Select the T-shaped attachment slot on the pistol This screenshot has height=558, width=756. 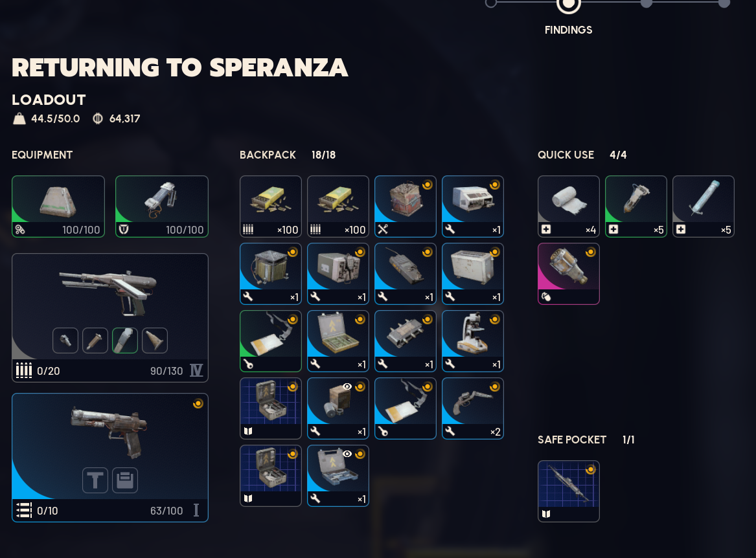tap(95, 480)
